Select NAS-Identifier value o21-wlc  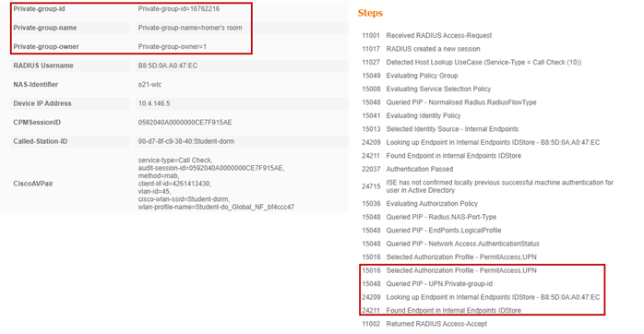(149, 84)
